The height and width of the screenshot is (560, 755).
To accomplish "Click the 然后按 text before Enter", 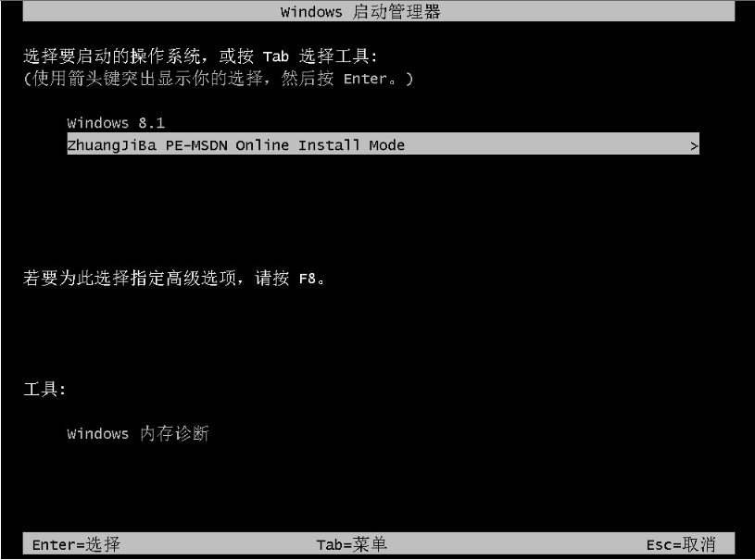I will tap(308, 78).
